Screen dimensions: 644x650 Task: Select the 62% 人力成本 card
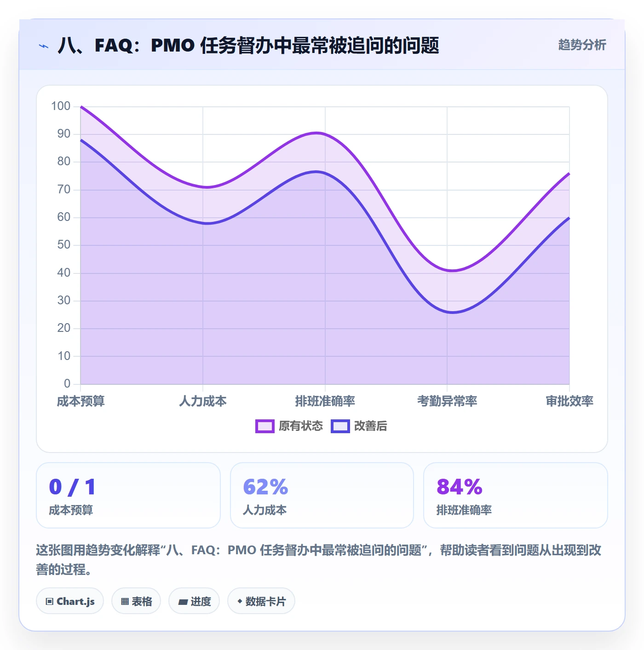click(x=322, y=495)
